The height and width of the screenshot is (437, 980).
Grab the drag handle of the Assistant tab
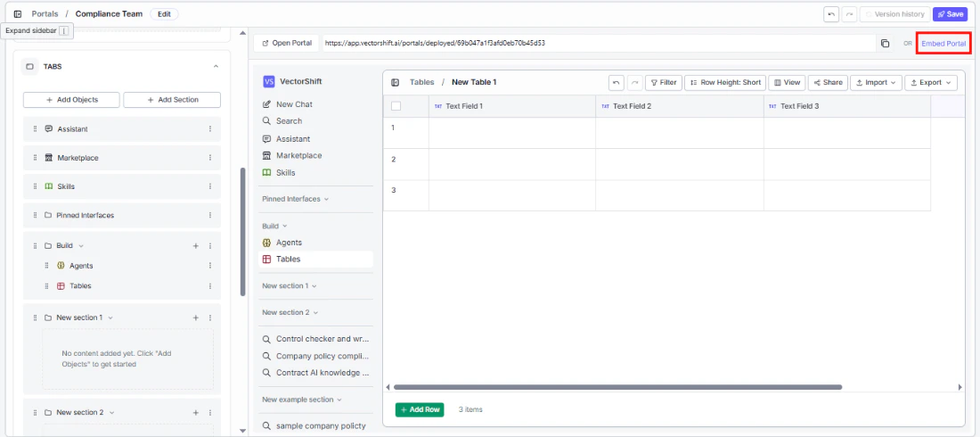(35, 129)
